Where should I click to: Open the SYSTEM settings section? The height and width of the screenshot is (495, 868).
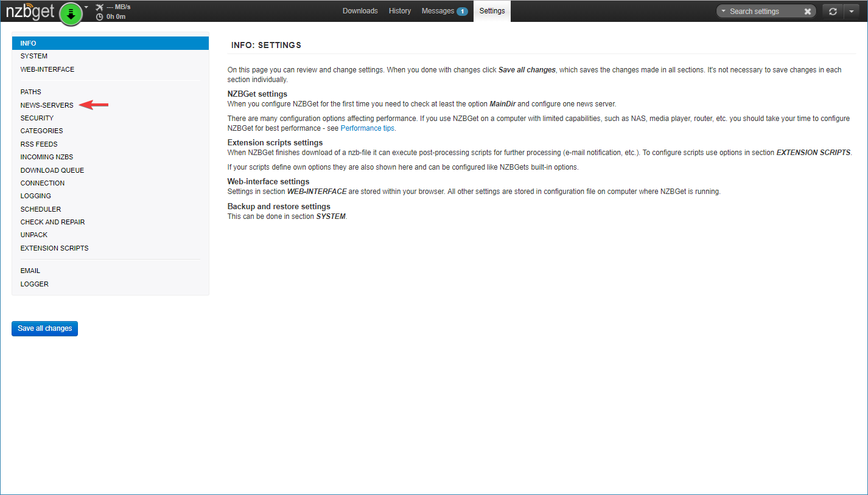110,56
